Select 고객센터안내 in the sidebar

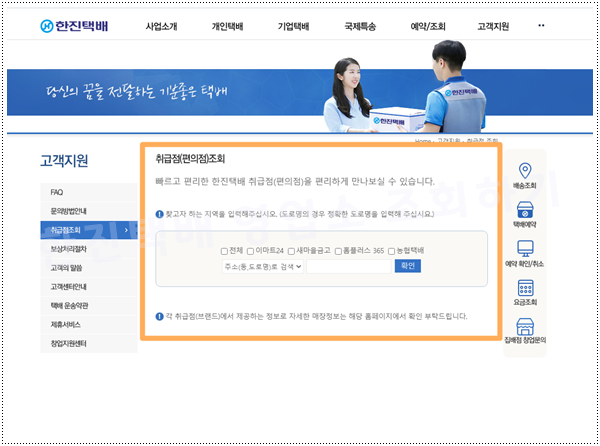[89, 286]
